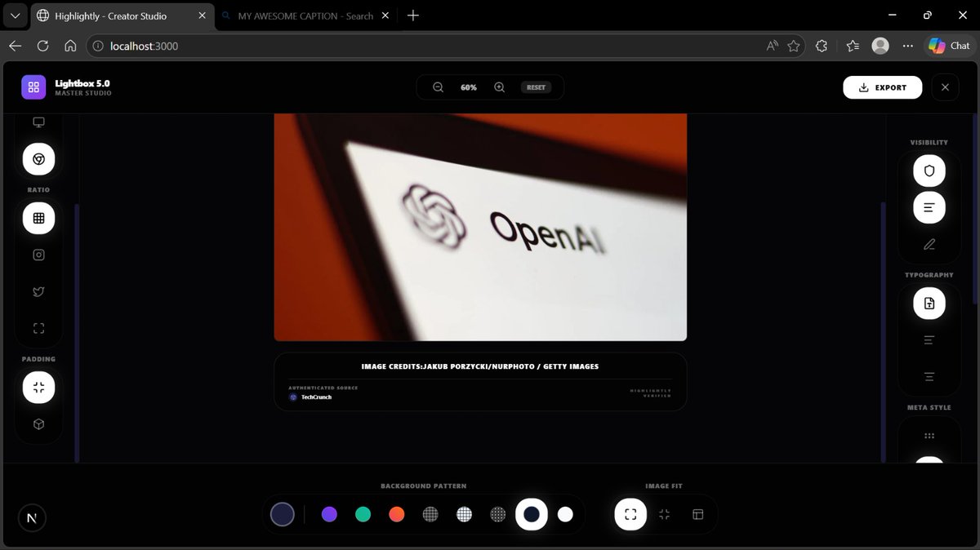Set image fit to shrink

click(664, 514)
